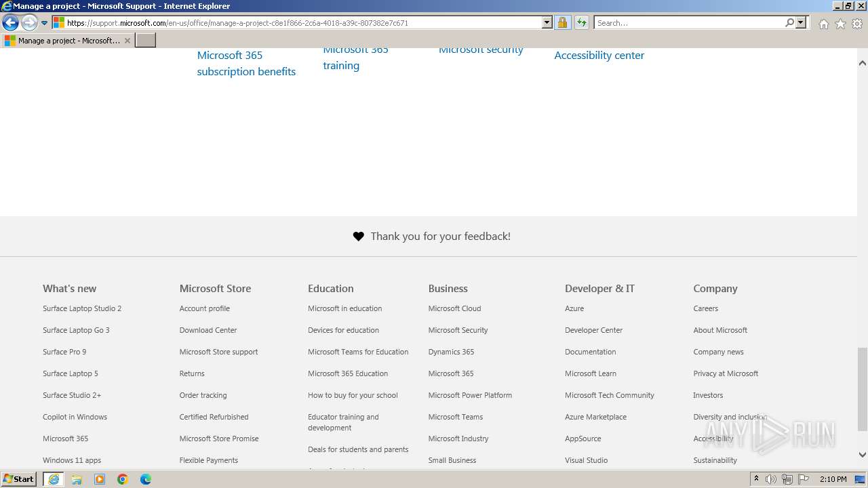The image size is (868, 488).
Task: Open Internet Explorer from the taskbar
Action: (x=54, y=479)
